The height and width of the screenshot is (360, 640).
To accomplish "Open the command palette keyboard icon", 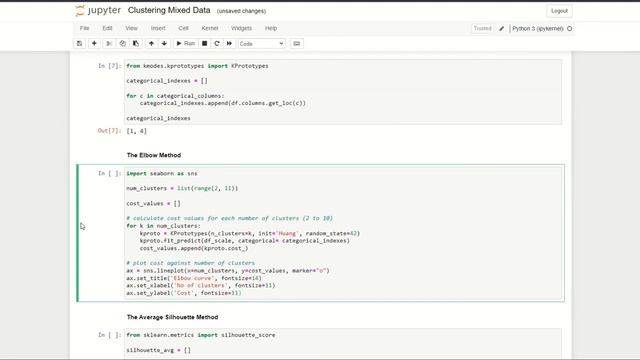I will pos(297,43).
